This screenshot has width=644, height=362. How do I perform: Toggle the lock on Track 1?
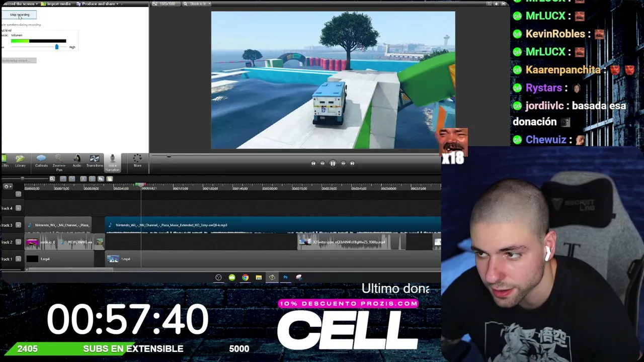19,259
